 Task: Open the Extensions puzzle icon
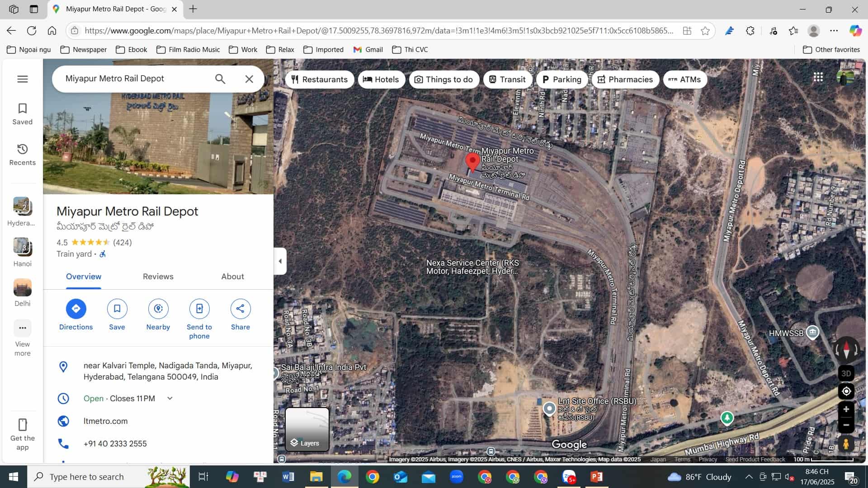click(x=750, y=31)
